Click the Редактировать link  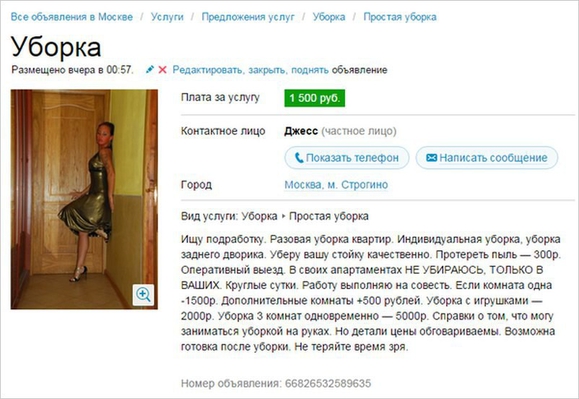point(208,70)
